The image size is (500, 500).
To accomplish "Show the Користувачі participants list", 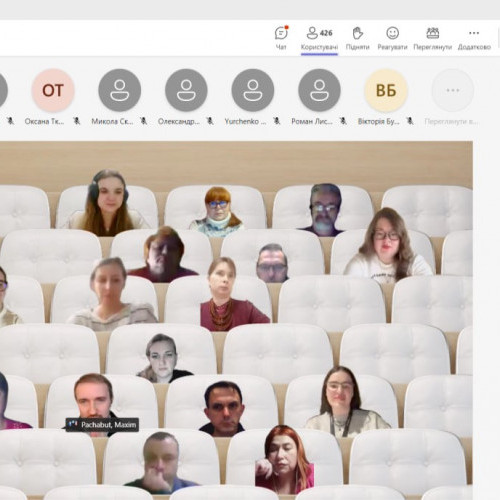I will pos(319,38).
